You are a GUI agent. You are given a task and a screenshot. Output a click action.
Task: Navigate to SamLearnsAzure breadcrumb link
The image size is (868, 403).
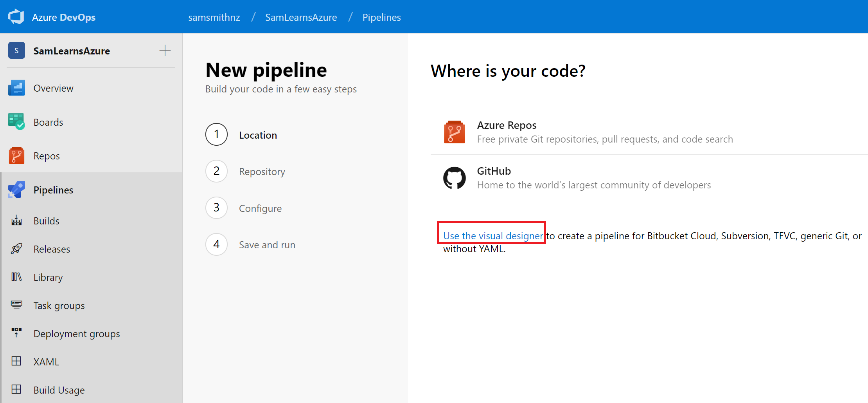[x=301, y=17]
